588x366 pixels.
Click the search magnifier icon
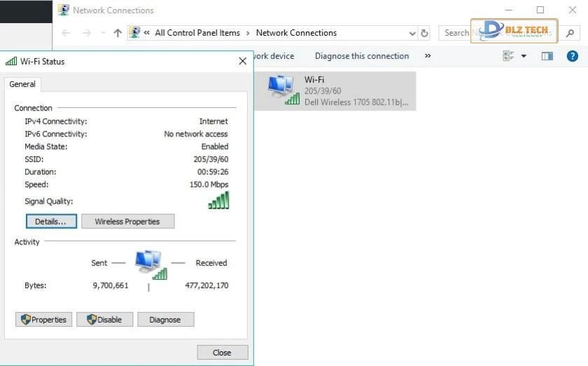pos(571,33)
